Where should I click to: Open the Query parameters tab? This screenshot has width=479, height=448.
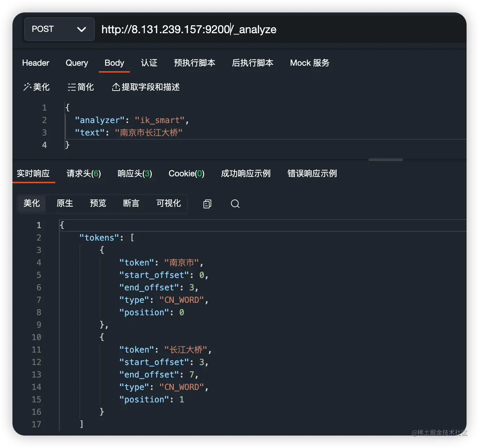(76, 63)
